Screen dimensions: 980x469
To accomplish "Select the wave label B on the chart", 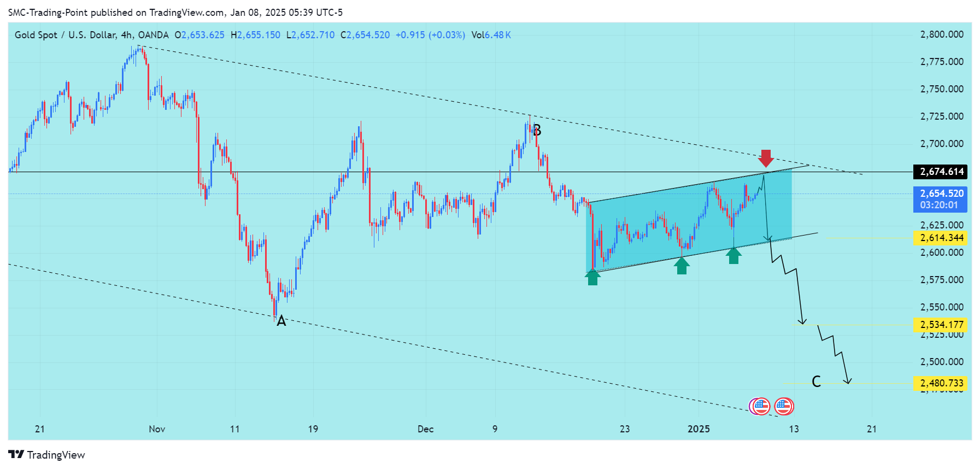I will click(537, 130).
